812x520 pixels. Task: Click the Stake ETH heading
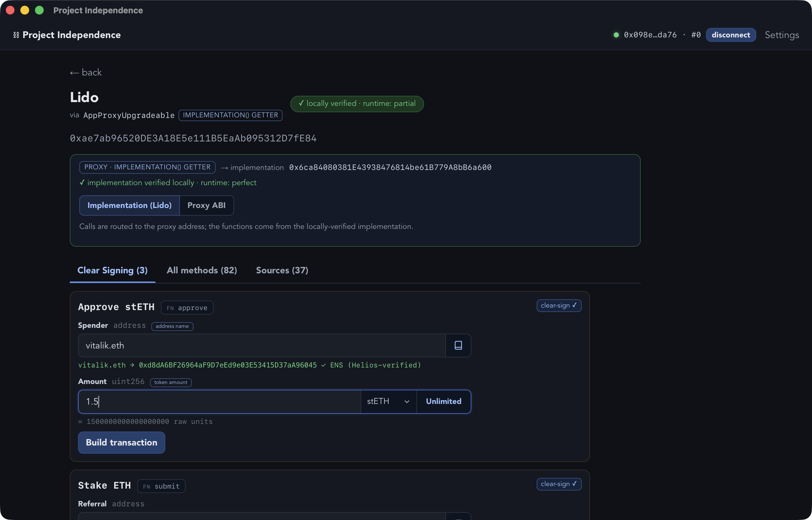104,485
